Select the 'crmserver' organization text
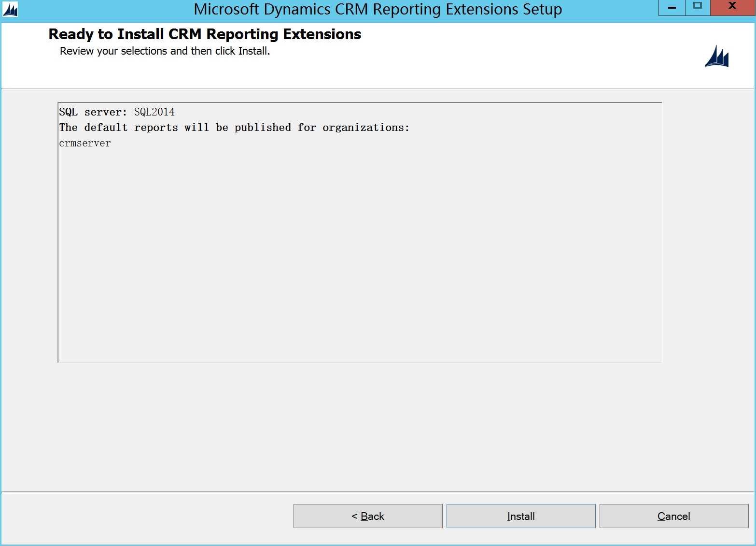Image resolution: width=756 pixels, height=546 pixels. click(x=85, y=144)
